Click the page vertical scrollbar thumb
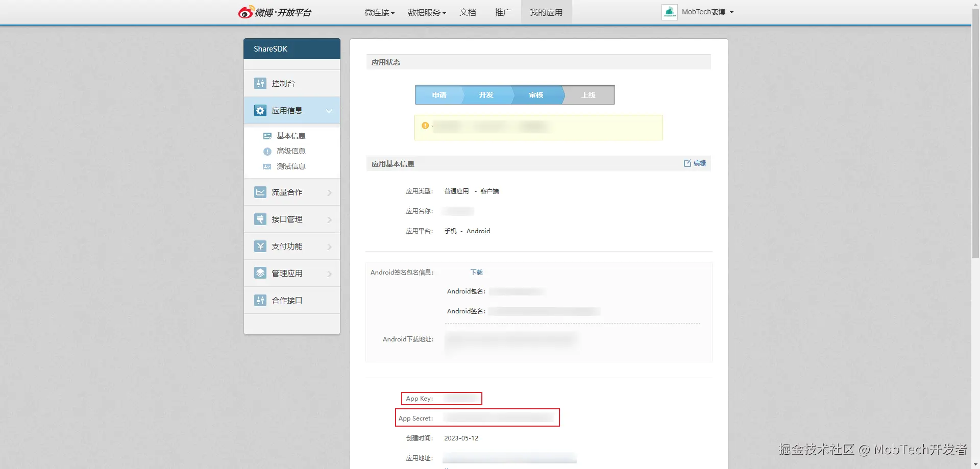The width and height of the screenshot is (980, 469). pyautogui.click(x=975, y=133)
